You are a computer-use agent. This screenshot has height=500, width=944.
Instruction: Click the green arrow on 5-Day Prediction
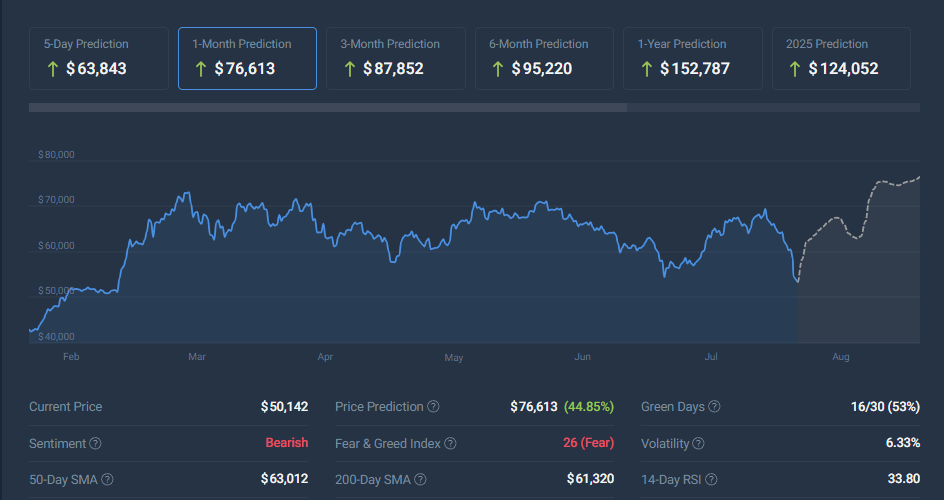[x=52, y=69]
